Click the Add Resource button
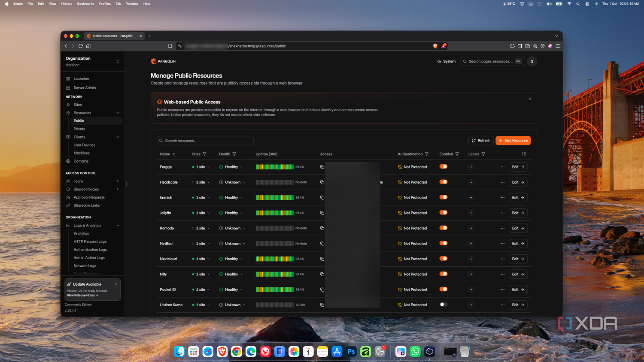This screenshot has width=644, height=362. [513, 141]
